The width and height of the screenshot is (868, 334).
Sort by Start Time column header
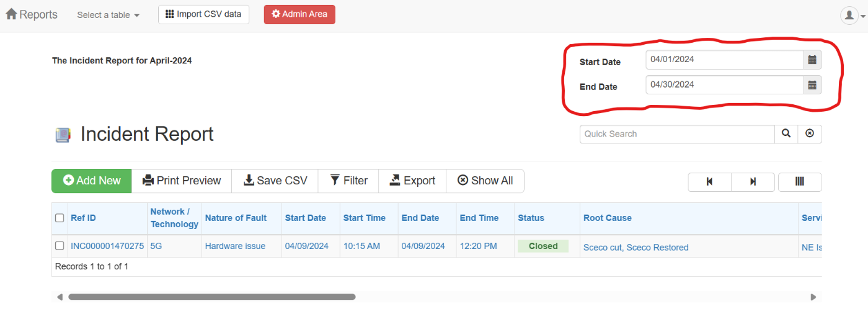(365, 218)
